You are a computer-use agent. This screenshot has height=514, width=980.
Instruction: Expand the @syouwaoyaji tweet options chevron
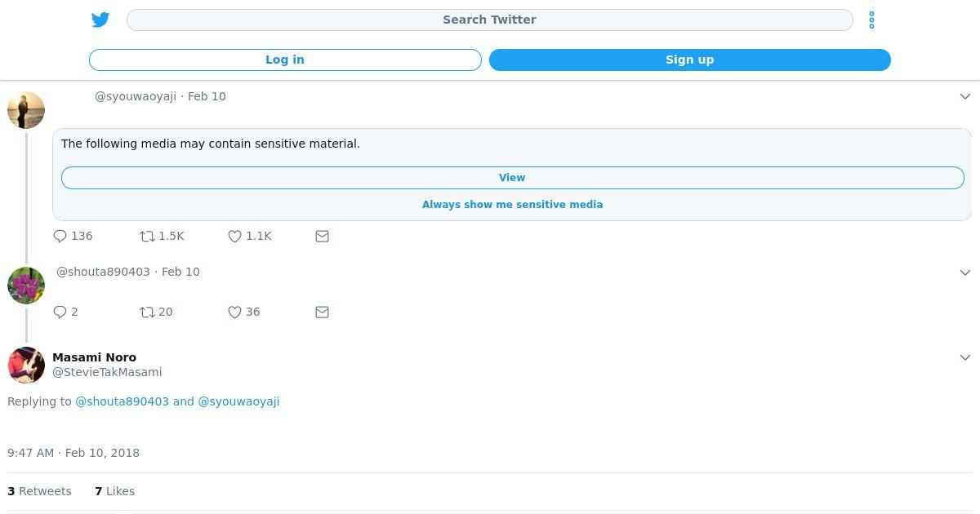[964, 97]
